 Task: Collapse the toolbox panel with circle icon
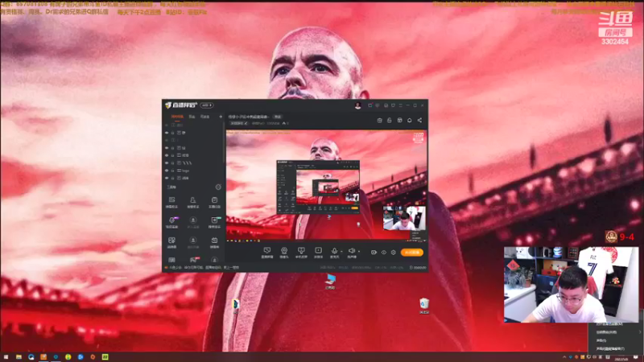click(218, 187)
